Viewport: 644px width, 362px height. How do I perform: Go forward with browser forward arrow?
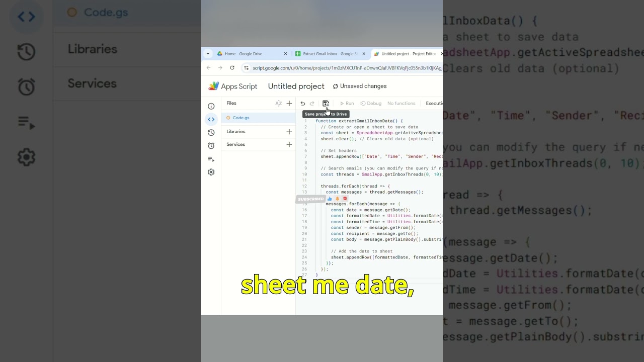click(220, 68)
